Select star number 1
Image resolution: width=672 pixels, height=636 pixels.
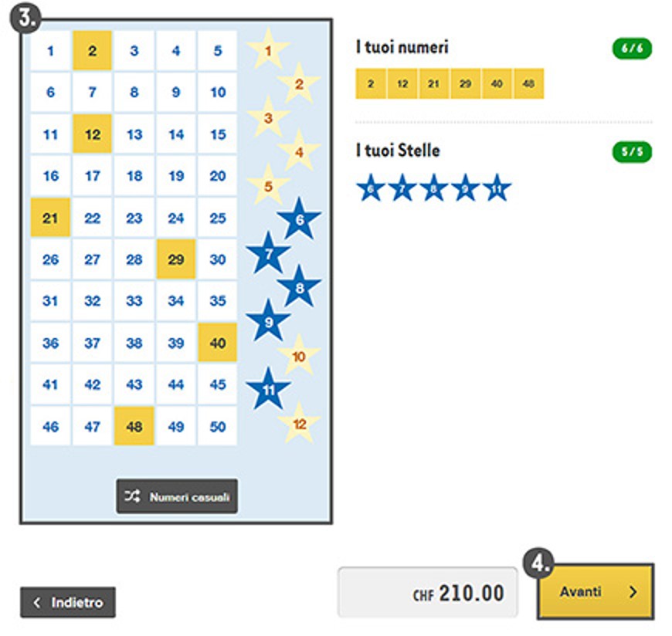[x=268, y=49]
